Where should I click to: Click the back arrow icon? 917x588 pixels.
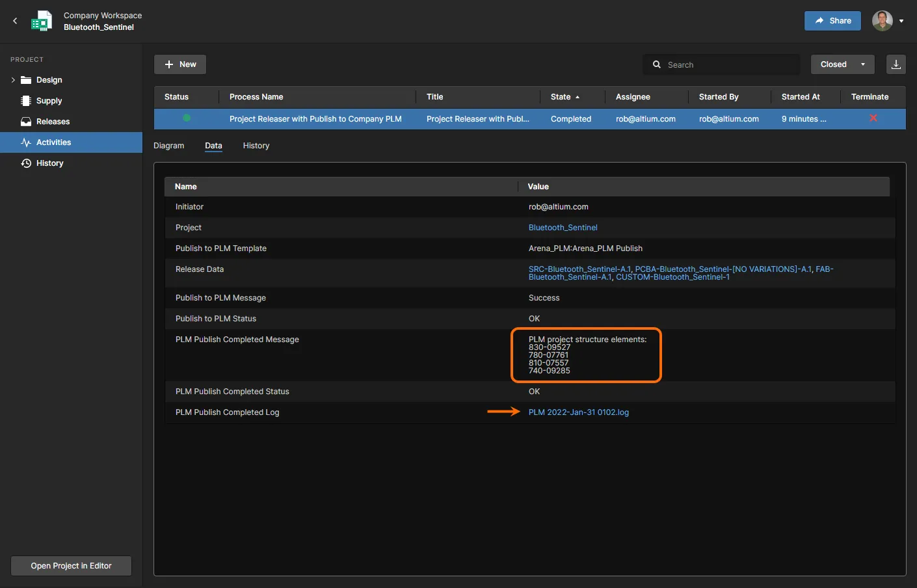tap(15, 21)
